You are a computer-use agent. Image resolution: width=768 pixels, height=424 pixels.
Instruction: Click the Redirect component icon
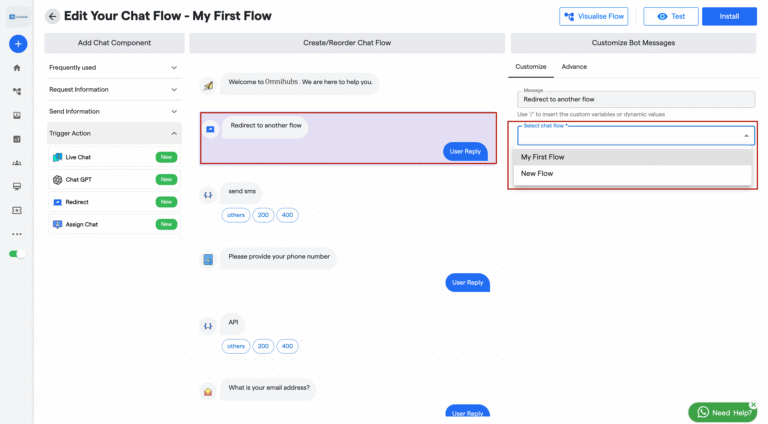coord(57,202)
